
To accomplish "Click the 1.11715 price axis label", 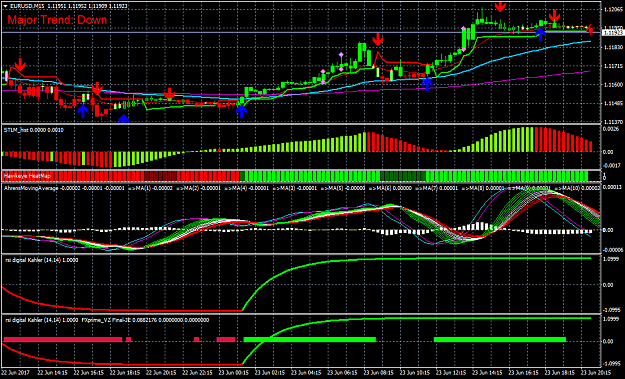I will pos(613,66).
